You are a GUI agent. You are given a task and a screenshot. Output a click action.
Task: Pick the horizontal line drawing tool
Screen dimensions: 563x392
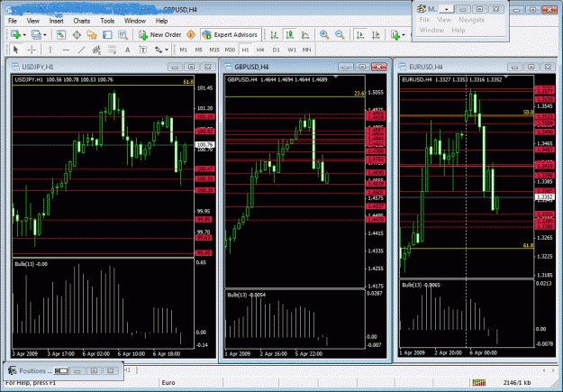[66, 50]
